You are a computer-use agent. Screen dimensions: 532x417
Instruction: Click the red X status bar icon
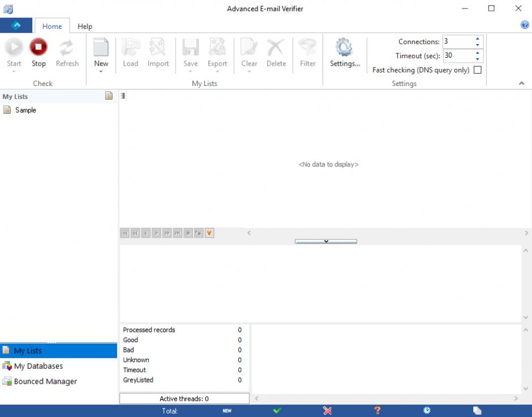point(328,411)
